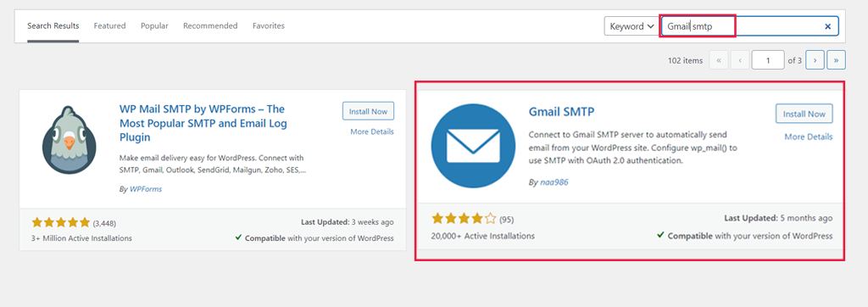Click the plugin search input field
The image size is (868, 307).
point(749,26)
